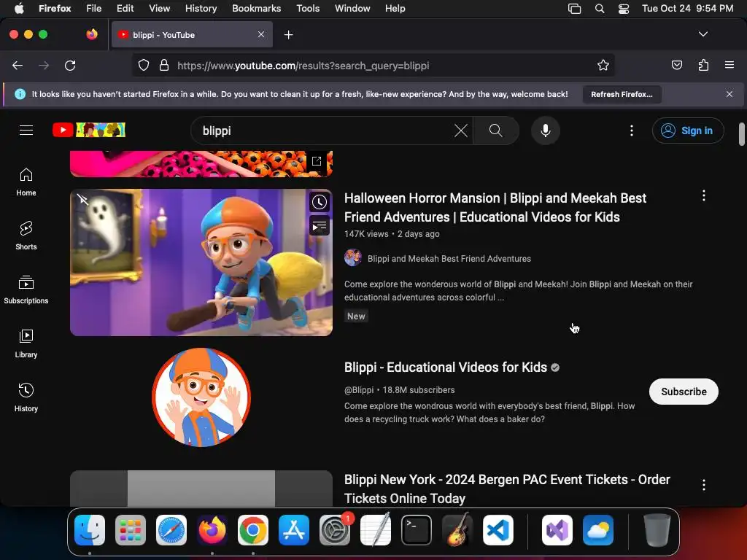Save page to Pocket

[x=676, y=65]
